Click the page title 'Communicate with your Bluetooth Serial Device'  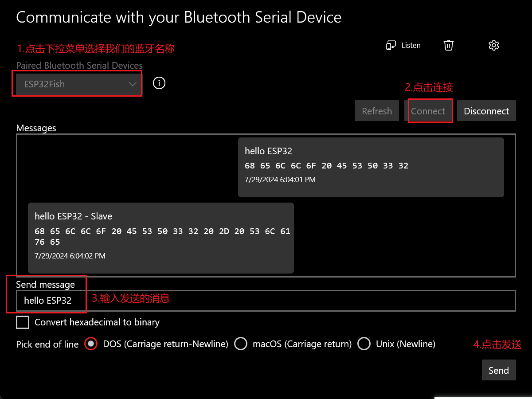tap(179, 18)
